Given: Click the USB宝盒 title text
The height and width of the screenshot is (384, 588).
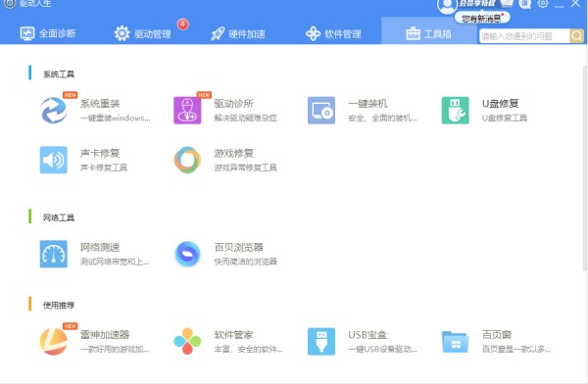Looking at the screenshot, I should (x=367, y=334).
